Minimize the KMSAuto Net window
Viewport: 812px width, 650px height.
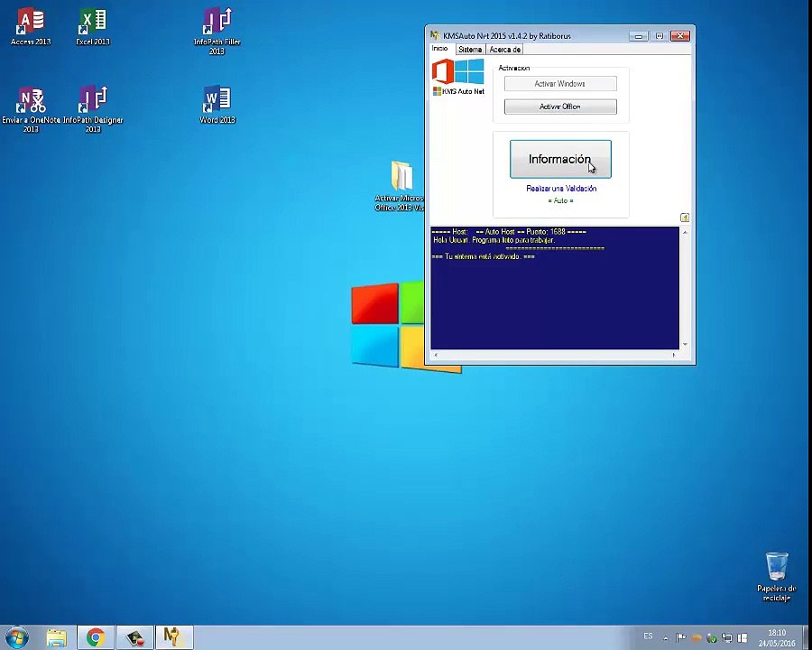tap(639, 36)
